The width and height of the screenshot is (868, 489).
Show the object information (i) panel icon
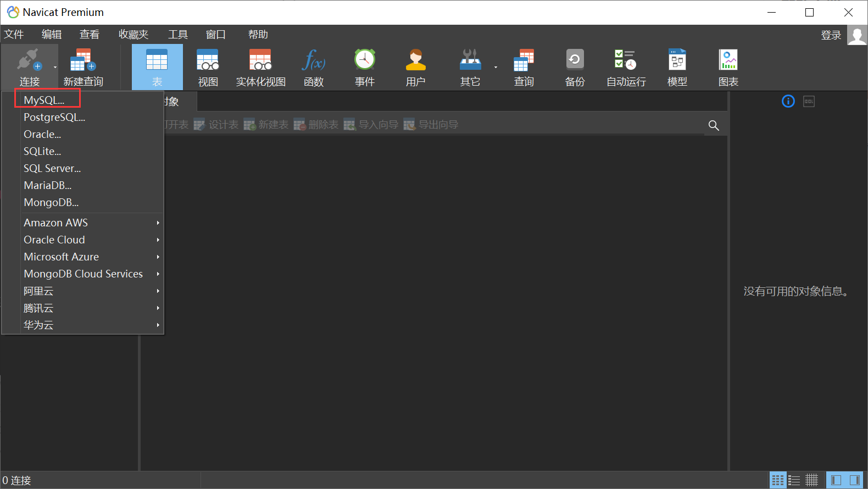point(788,101)
